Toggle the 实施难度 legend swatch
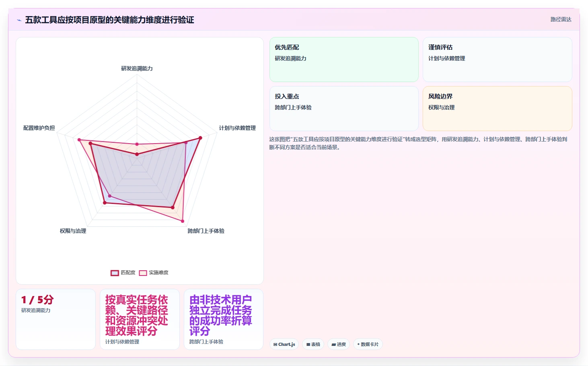588x366 pixels. click(143, 273)
